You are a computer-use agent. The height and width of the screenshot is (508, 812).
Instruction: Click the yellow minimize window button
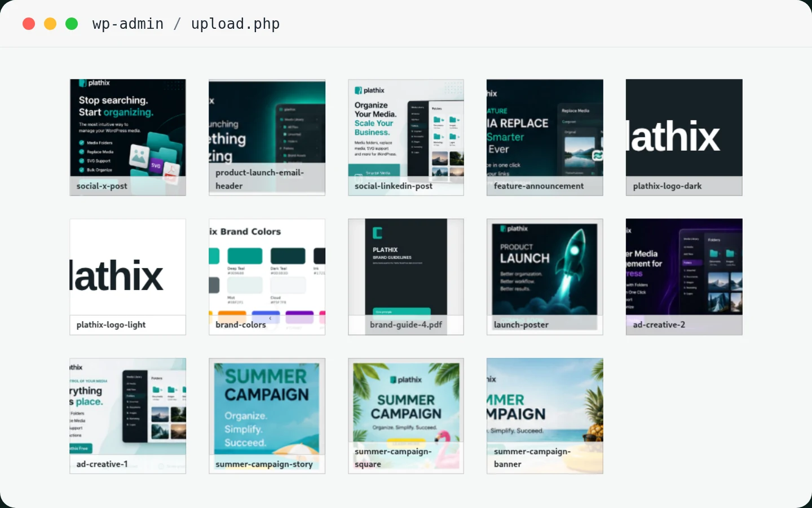(x=50, y=24)
